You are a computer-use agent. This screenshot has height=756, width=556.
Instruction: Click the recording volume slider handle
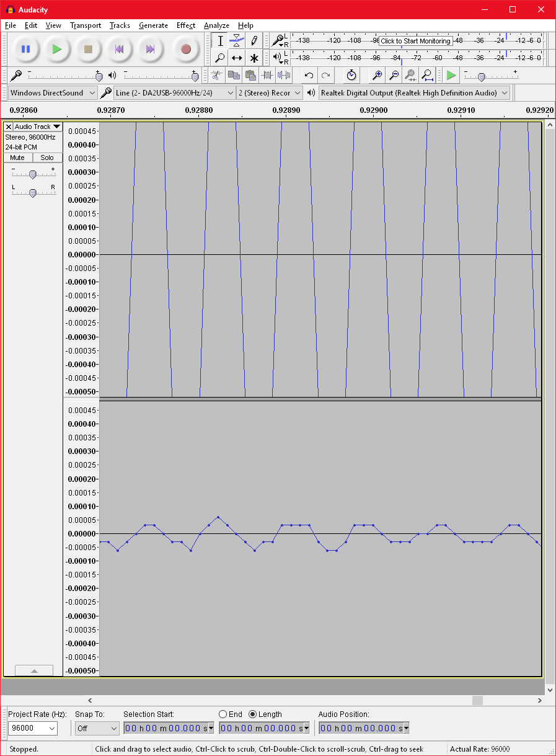pos(99,76)
